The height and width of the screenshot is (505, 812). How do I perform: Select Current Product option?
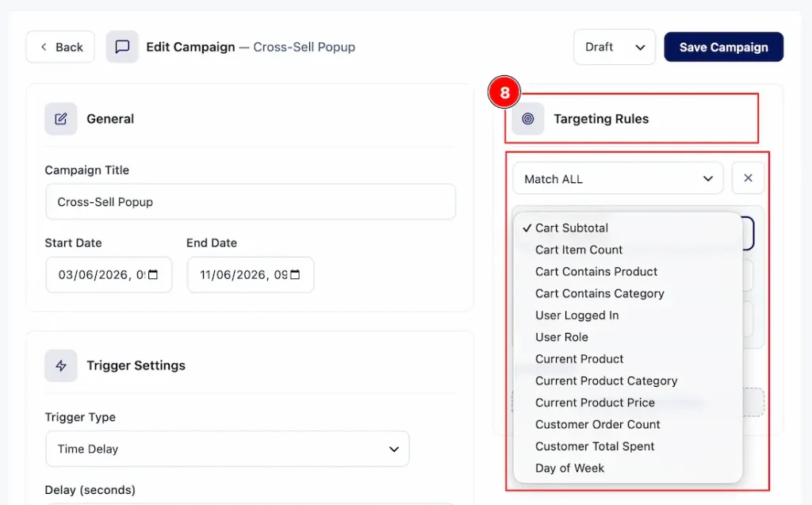(628, 358)
